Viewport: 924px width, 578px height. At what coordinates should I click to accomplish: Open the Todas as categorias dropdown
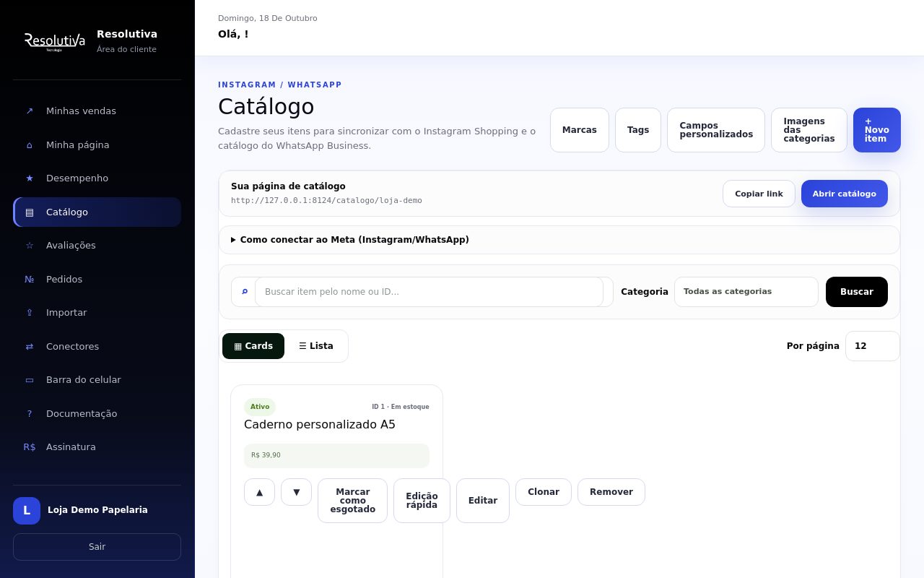(746, 292)
